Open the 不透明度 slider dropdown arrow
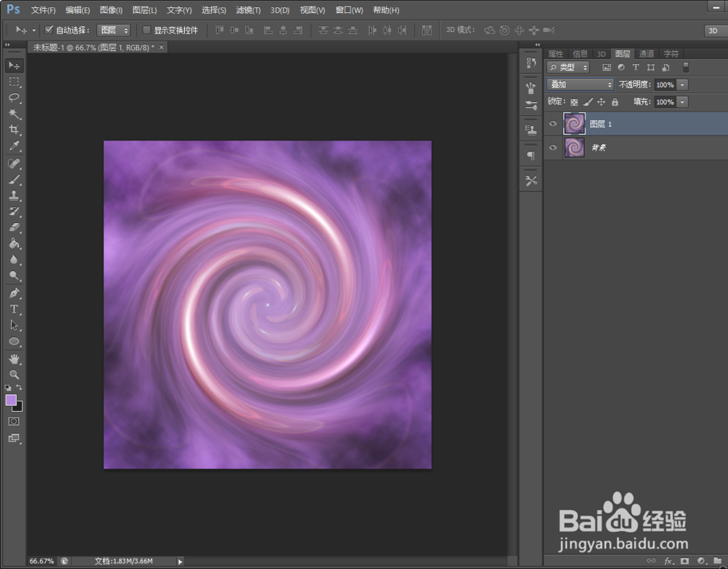728x569 pixels. (682, 85)
